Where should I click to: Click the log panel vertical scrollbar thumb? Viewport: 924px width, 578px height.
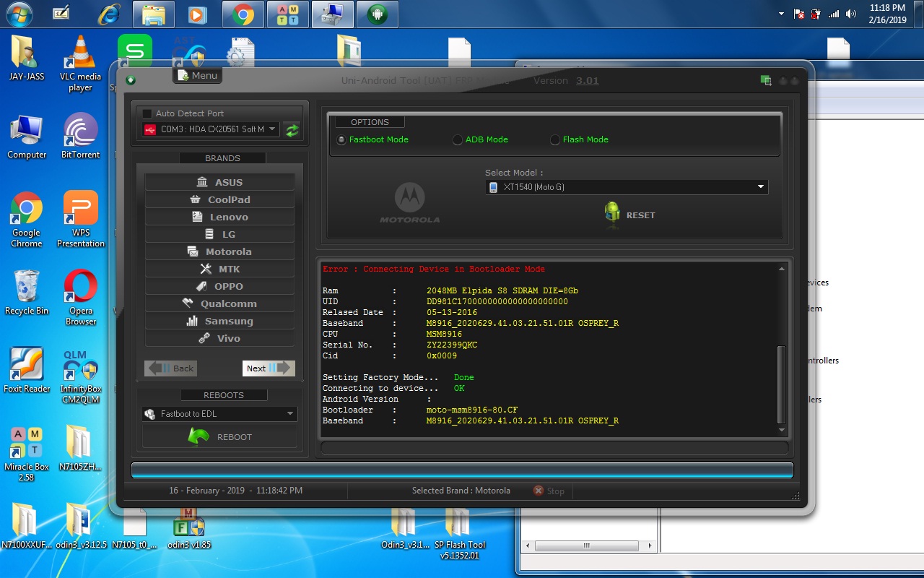click(x=781, y=384)
